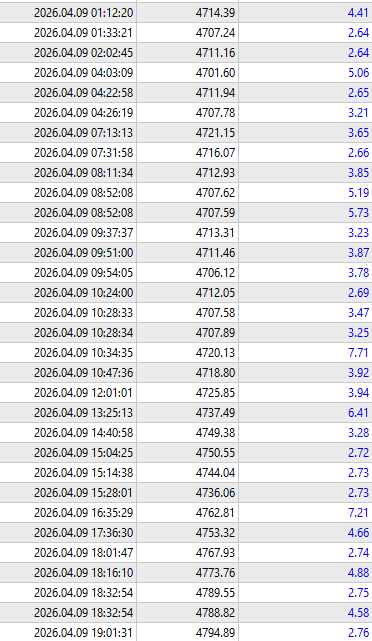Screen dimensions: 372x641
Task: Select the 2026.04.09 04:26:19 cell
Action: [x=83, y=113]
